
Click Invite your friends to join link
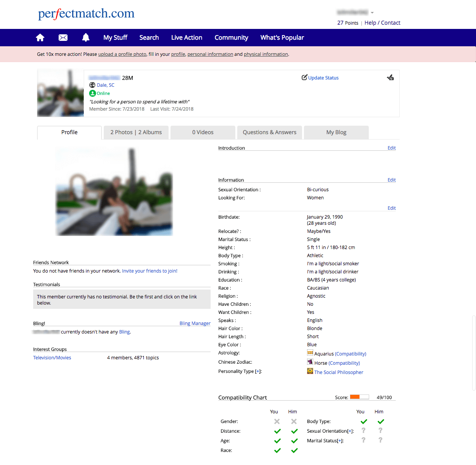tap(150, 271)
